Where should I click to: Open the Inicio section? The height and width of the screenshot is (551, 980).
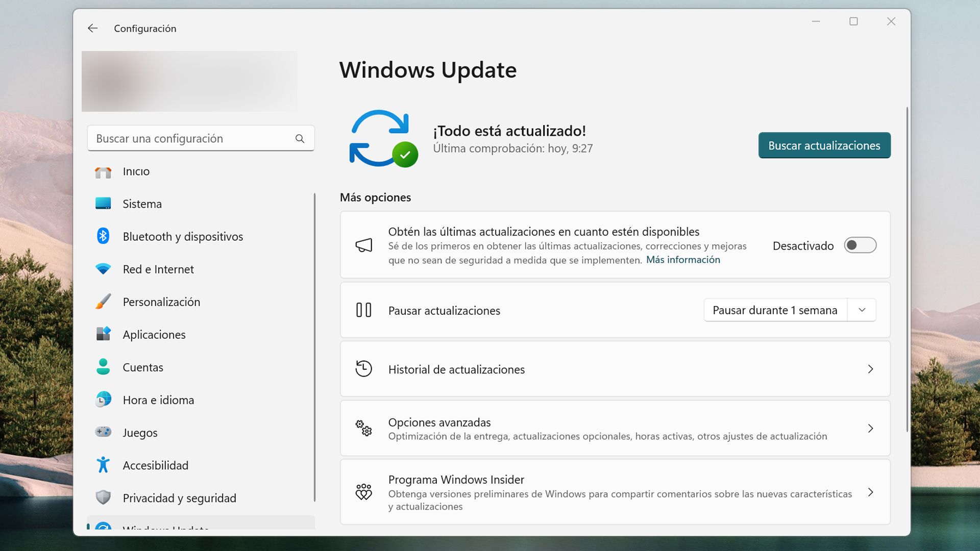click(200, 172)
